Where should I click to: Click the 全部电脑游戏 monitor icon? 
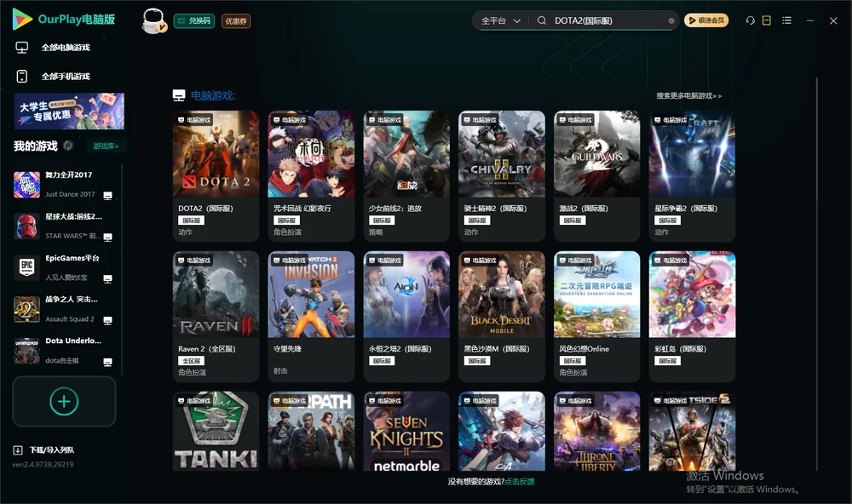coord(22,48)
